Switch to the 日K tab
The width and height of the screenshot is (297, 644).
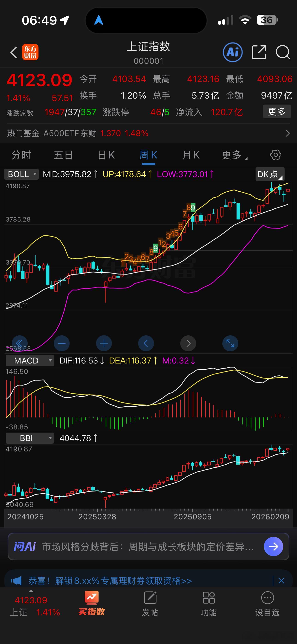coord(106,155)
